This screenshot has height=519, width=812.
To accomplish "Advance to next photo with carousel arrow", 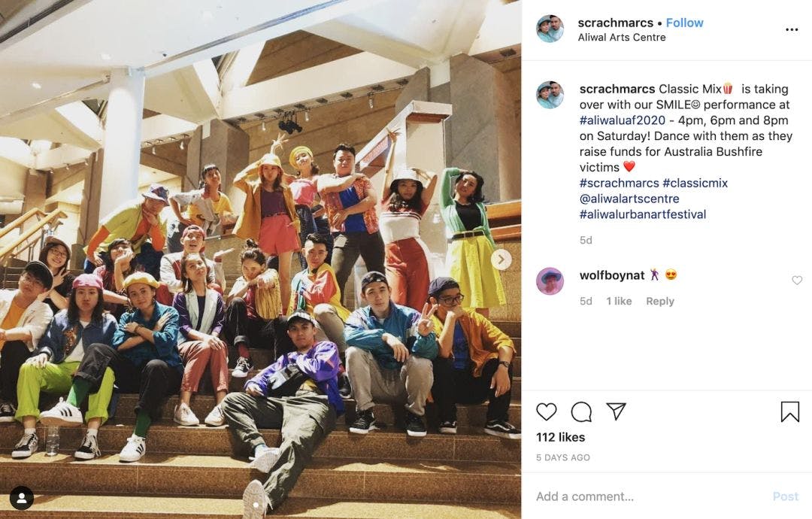I will (501, 259).
